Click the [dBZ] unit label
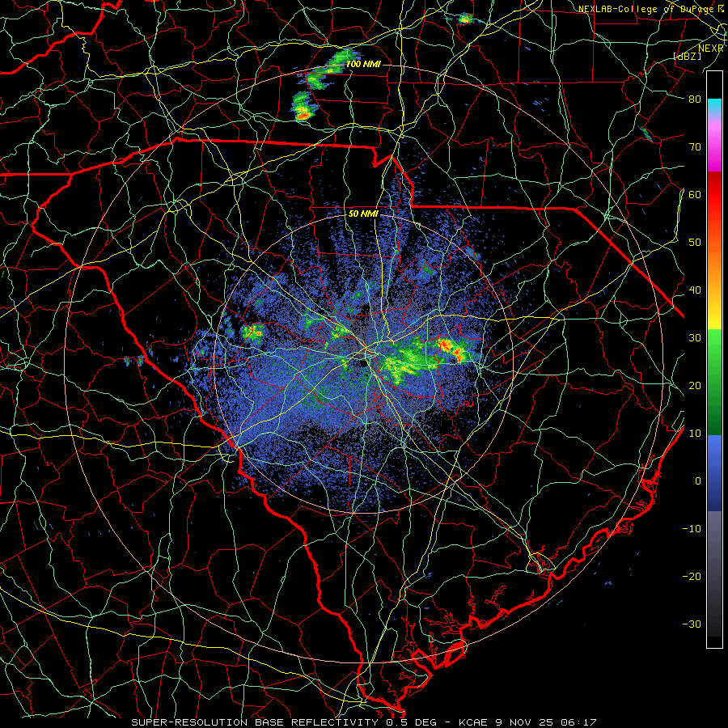 point(688,56)
